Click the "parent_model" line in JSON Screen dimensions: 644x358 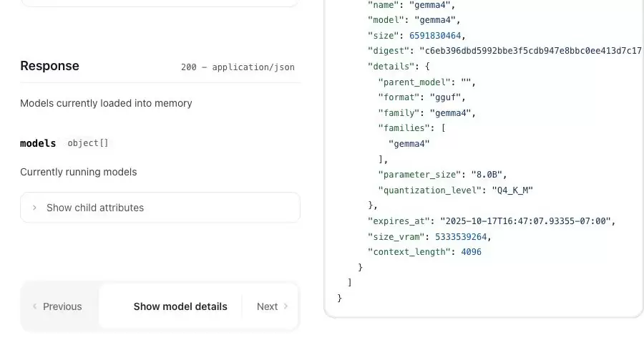pyautogui.click(x=426, y=82)
